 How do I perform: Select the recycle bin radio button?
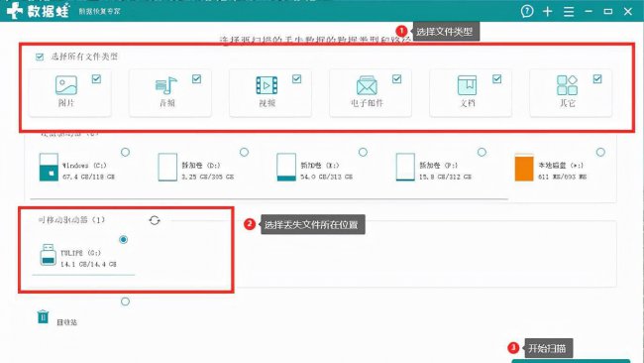pyautogui.click(x=125, y=302)
